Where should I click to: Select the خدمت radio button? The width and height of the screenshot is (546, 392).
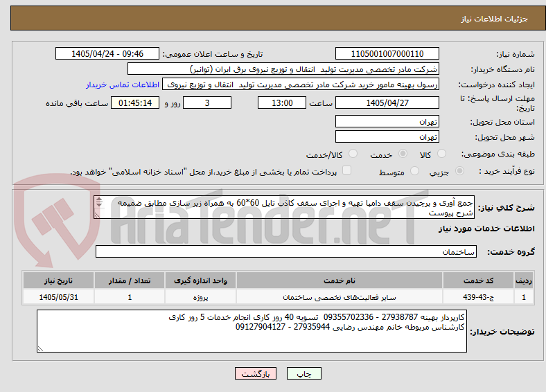point(403,154)
